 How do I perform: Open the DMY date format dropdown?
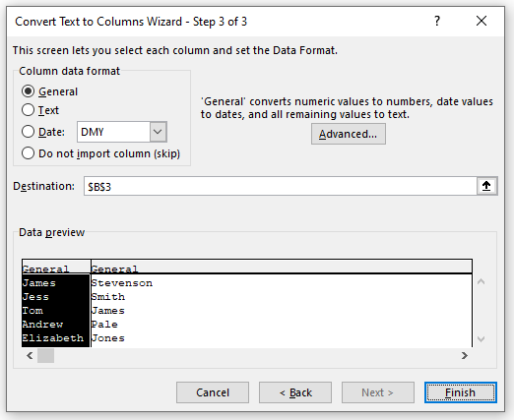pos(122,132)
